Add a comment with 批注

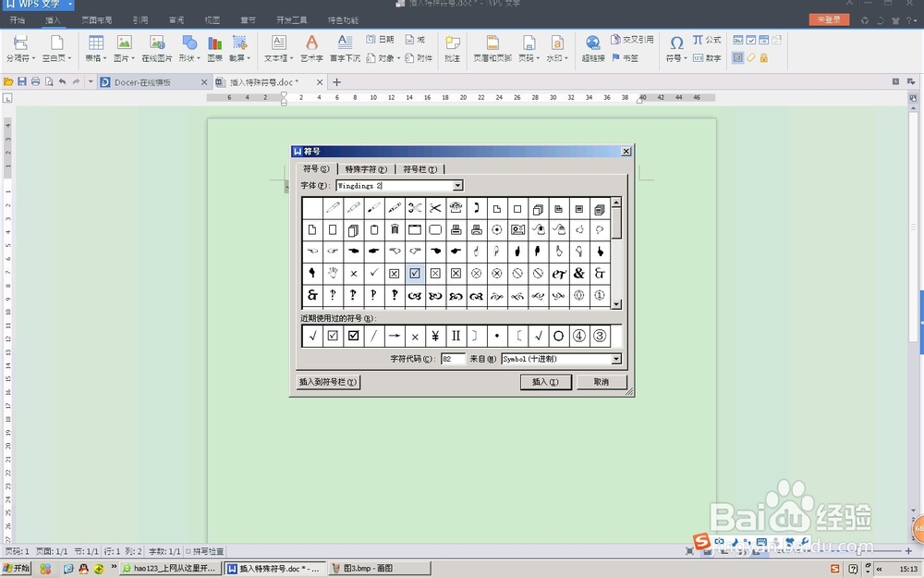(x=452, y=48)
